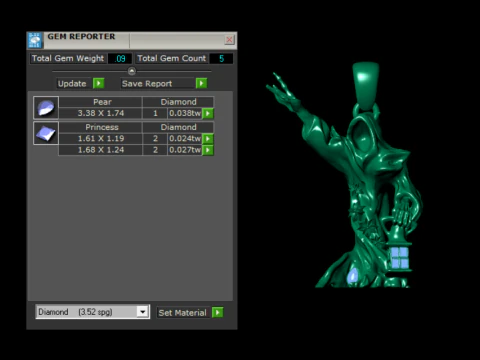Click the 0.024tw weight cell

point(185,139)
